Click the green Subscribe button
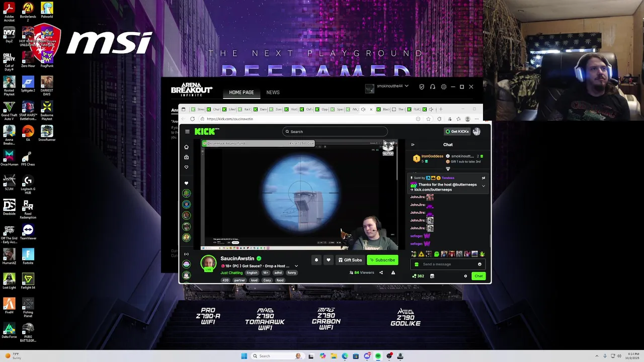Screen dimensions: 644x362 click(x=382, y=260)
